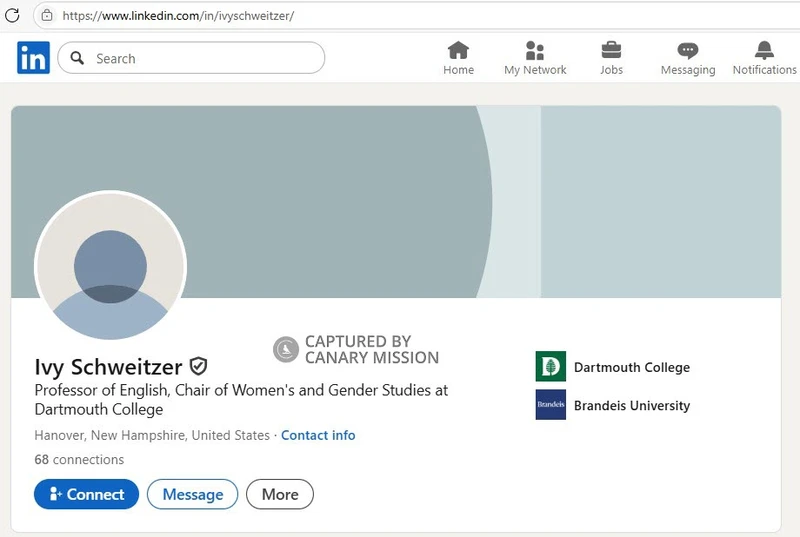
Task: Click the search magnifier icon
Action: [x=77, y=58]
